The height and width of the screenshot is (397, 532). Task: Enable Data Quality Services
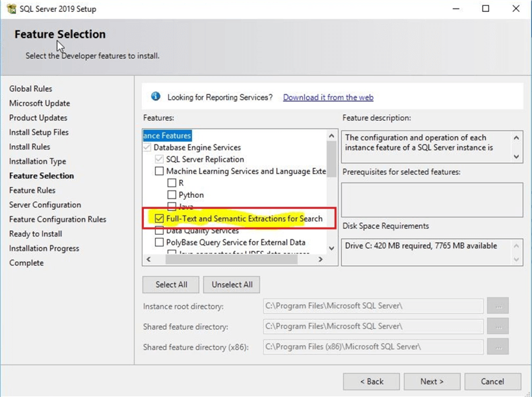tap(158, 231)
